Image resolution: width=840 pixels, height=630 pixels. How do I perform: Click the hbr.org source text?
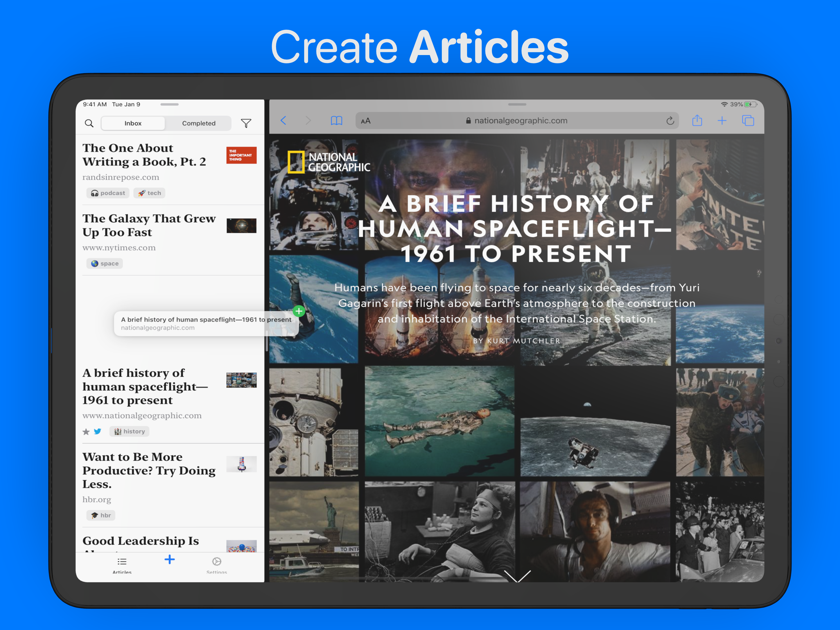coord(97,500)
